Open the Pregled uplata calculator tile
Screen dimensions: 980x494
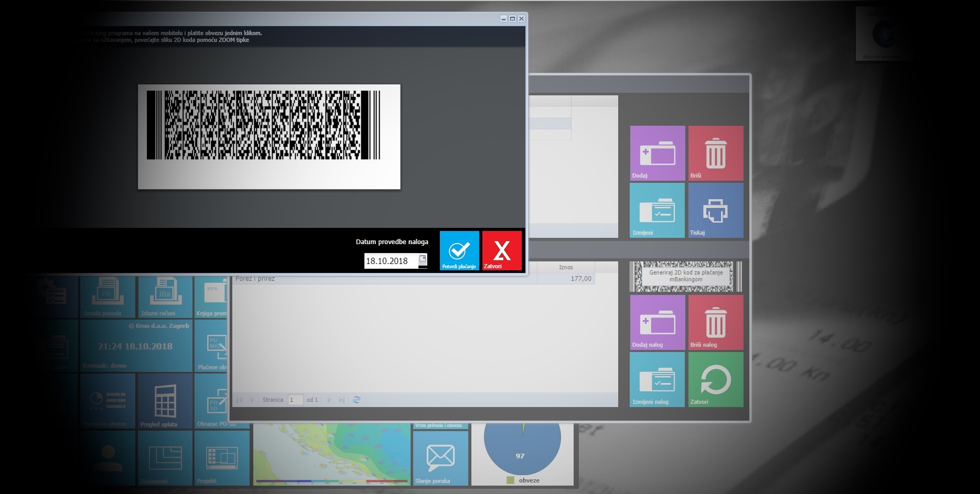(x=165, y=401)
